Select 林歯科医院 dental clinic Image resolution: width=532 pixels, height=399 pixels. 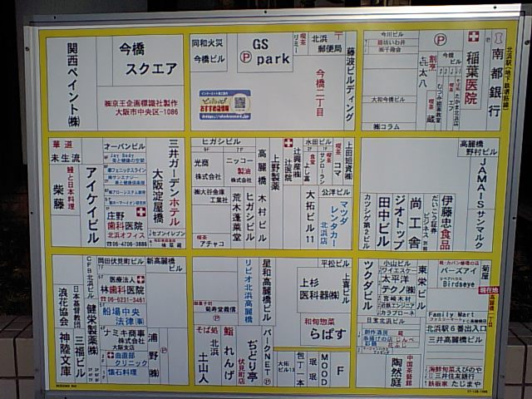click(122, 289)
